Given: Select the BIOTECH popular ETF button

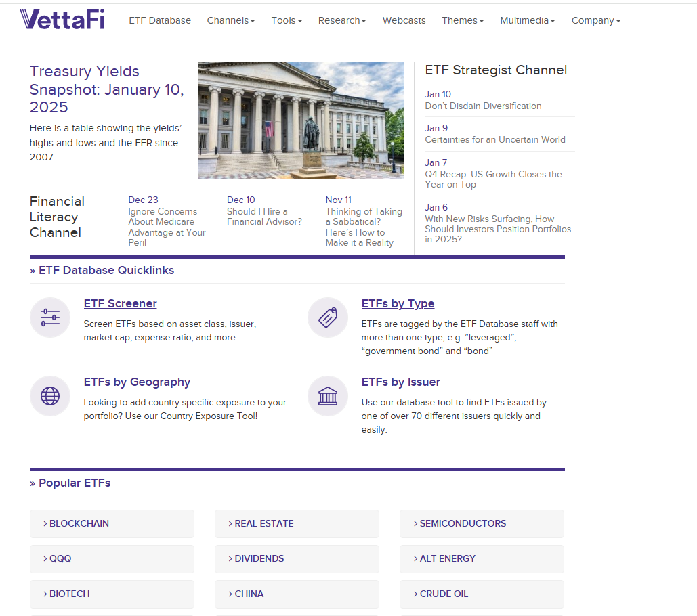Looking at the screenshot, I should [x=112, y=594].
